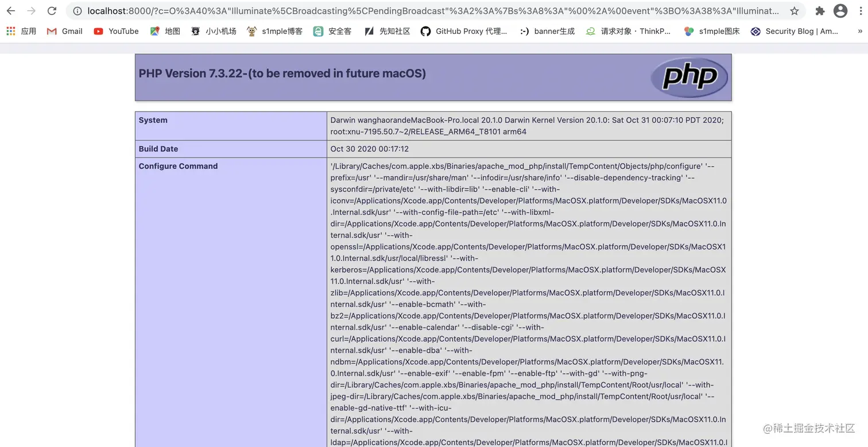Open the 小小机场 bookmark

coord(214,31)
